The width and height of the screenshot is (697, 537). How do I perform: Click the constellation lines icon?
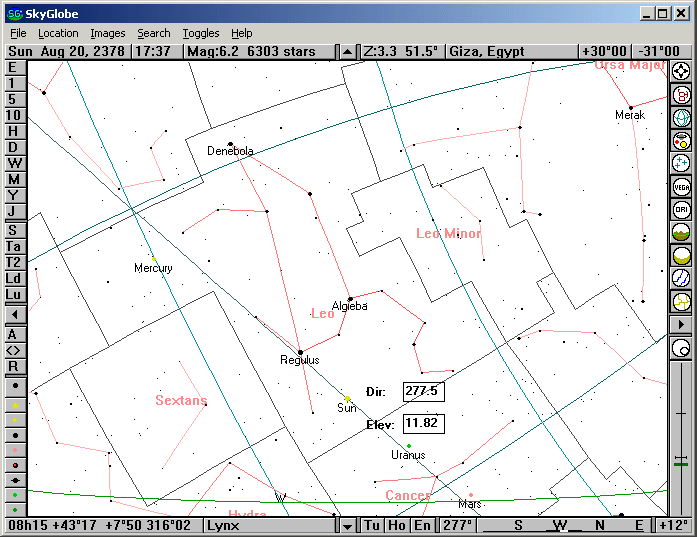(681, 94)
